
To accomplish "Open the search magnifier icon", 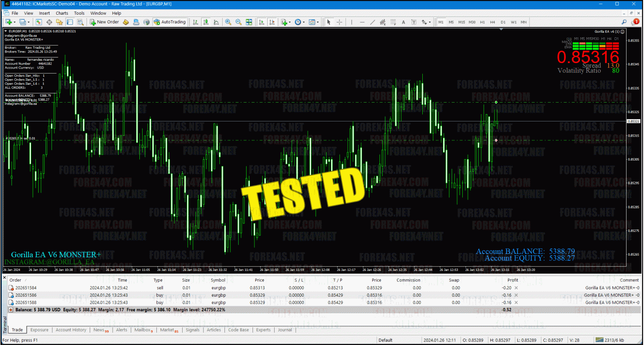I will coord(624,22).
